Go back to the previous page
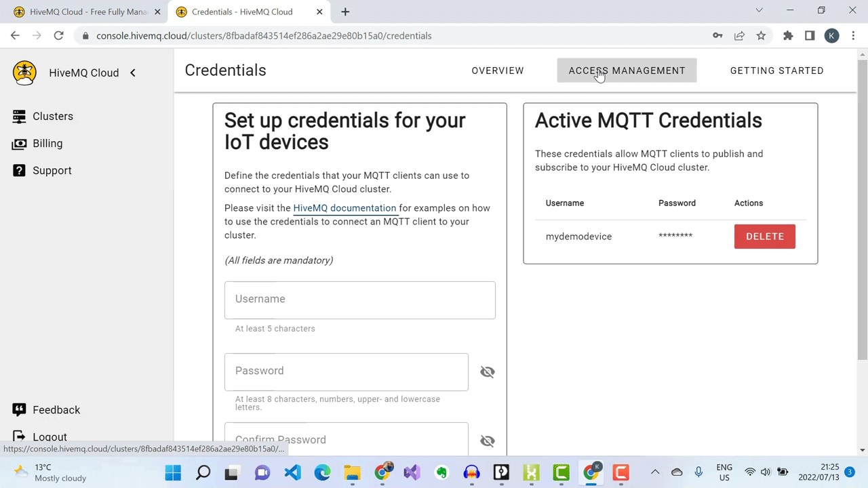Screen dimensions: 868x488 click(x=15, y=36)
